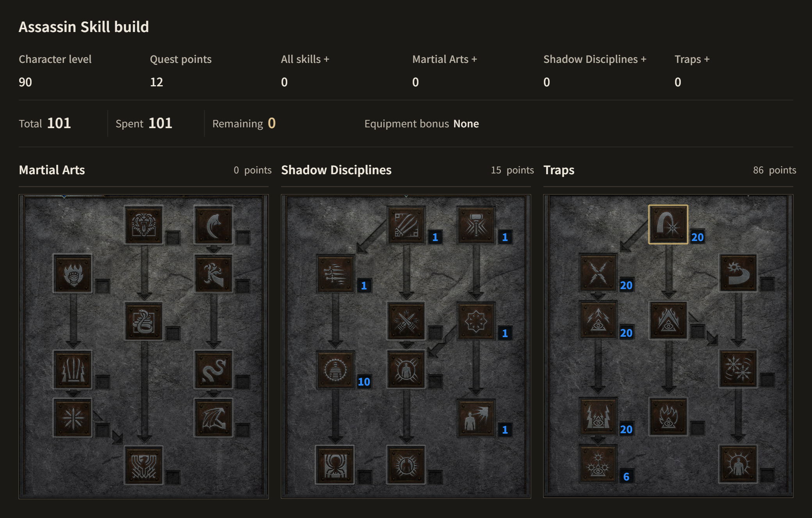The image size is (812, 518).
Task: Click the Mind Blast skill icon
Action: (476, 418)
